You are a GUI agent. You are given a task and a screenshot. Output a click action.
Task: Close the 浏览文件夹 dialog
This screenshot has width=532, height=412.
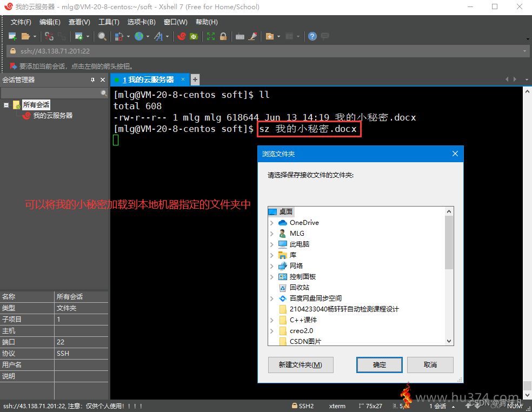tap(455, 154)
